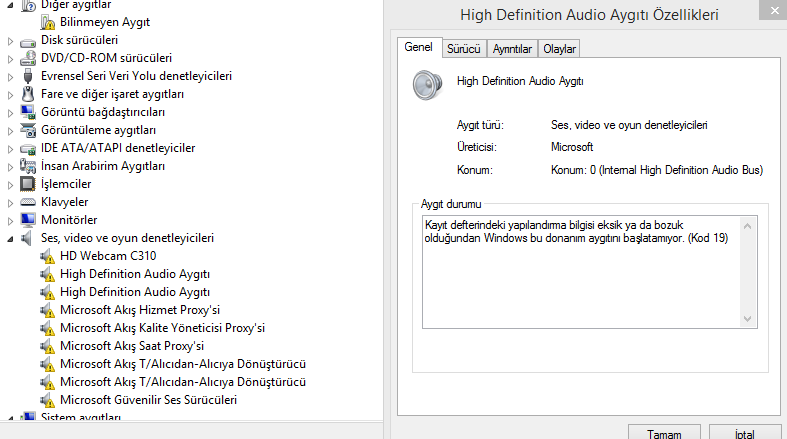Click the speaker icon in the properties dialog
The image size is (787, 439).
(428, 84)
